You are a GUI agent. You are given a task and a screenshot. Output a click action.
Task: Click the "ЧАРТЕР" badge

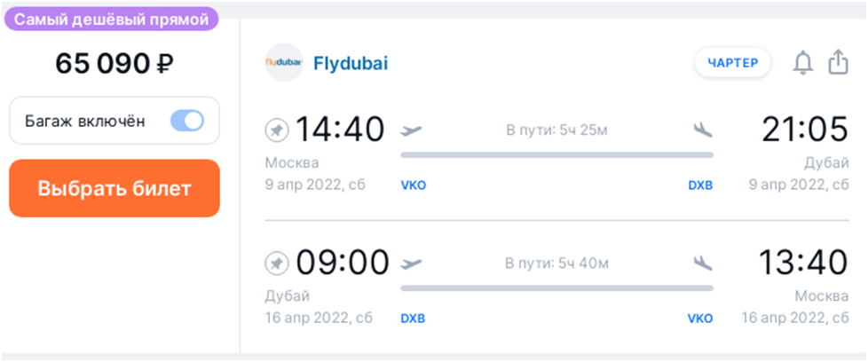(733, 63)
